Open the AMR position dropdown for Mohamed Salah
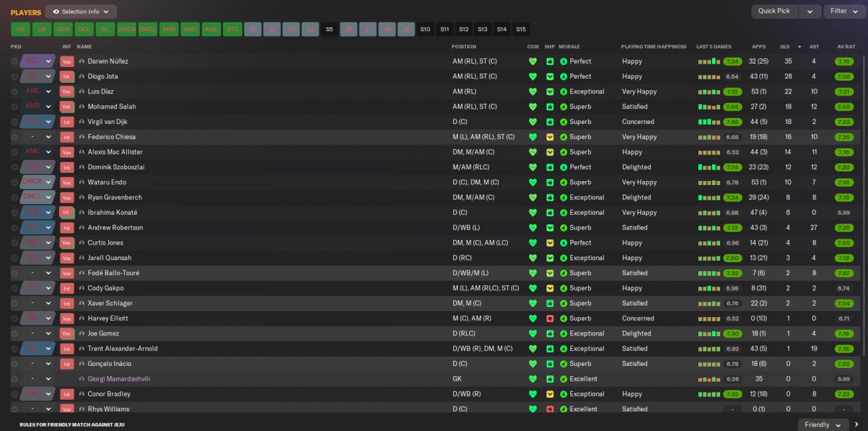 pyautogui.click(x=37, y=106)
